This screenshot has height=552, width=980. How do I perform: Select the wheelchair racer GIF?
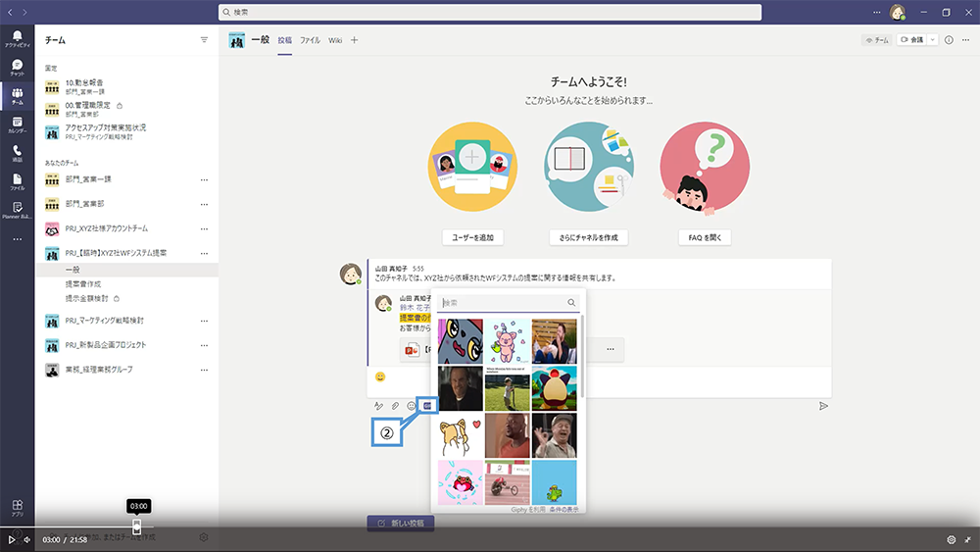coord(507,482)
